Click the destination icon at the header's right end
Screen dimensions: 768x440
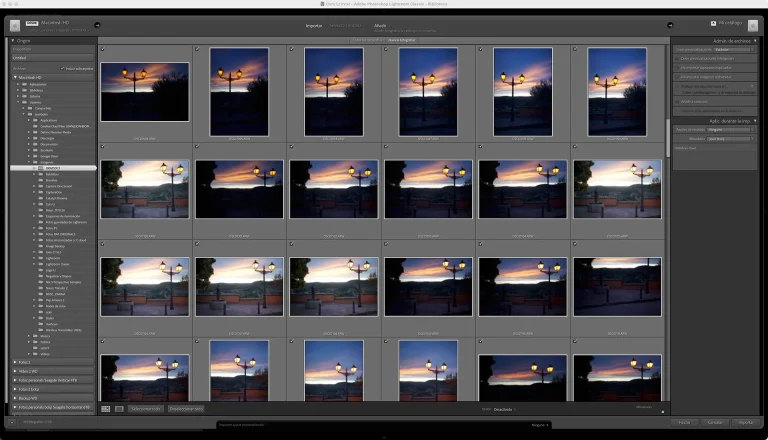(x=753, y=25)
